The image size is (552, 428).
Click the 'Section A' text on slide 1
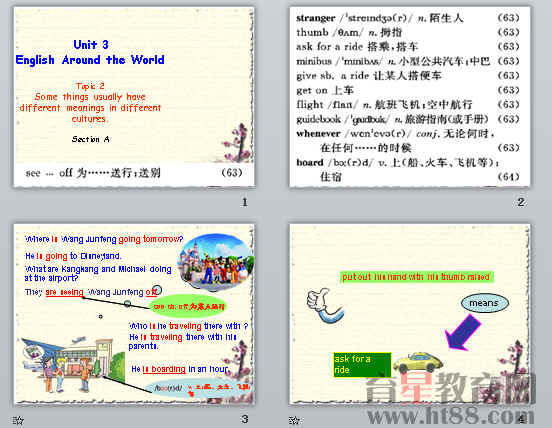(x=91, y=139)
